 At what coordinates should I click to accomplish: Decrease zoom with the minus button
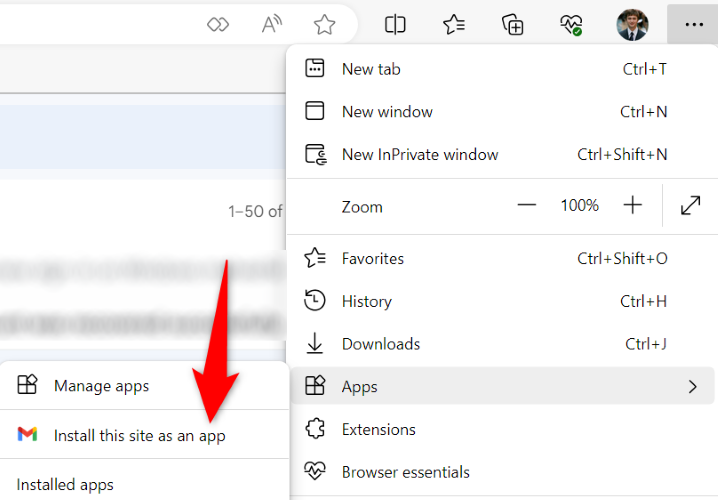pos(527,205)
